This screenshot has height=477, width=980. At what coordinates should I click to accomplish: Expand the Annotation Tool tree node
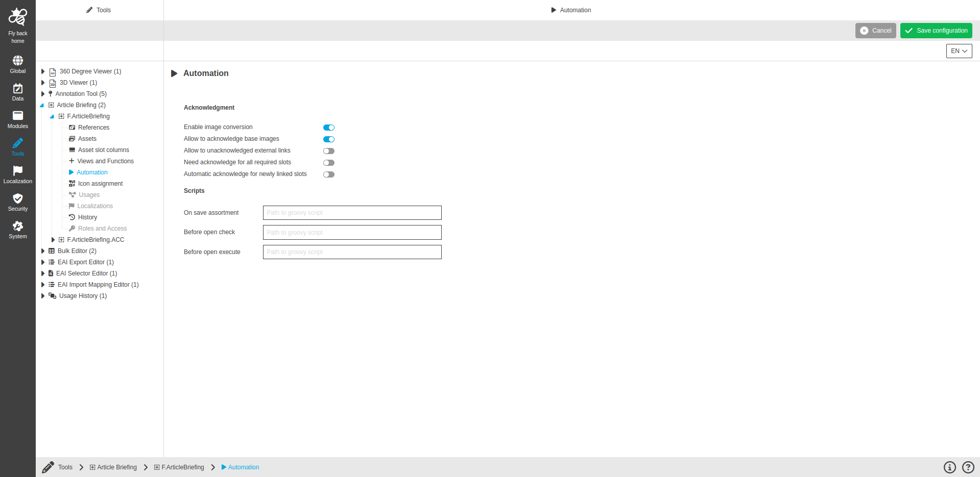click(x=43, y=93)
